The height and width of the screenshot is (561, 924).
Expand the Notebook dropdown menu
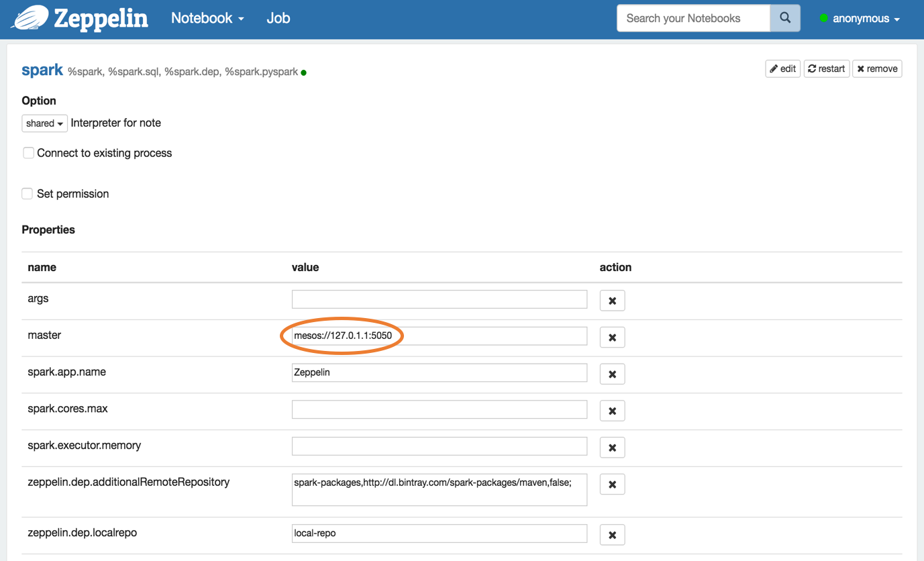207,18
